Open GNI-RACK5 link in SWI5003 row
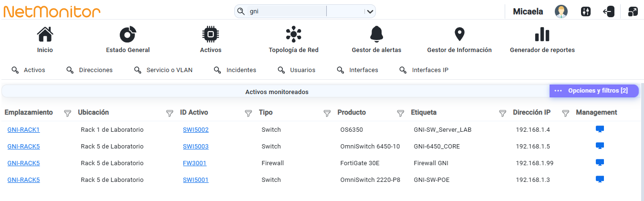The image size is (644, 201). click(x=23, y=147)
